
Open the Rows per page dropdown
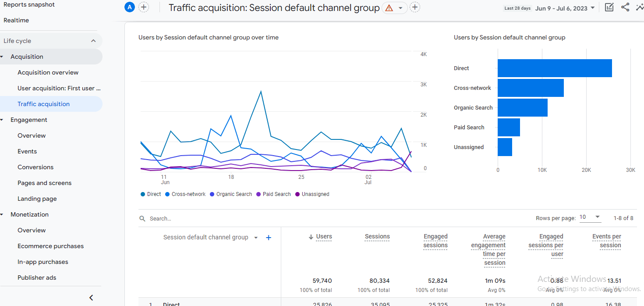pyautogui.click(x=590, y=217)
